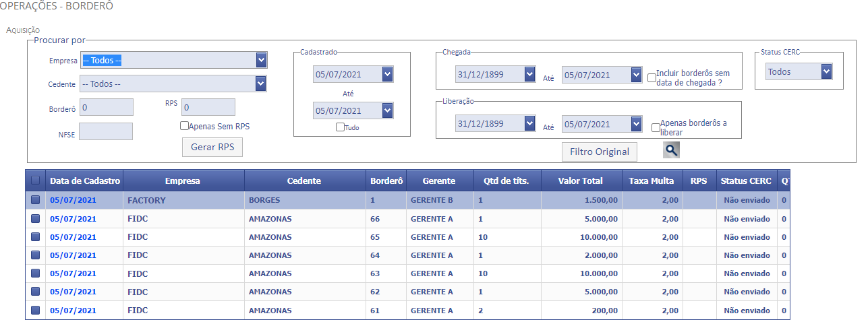Image resolution: width=868 pixels, height=324 pixels.
Task: Sort table by 'Cedente' column header
Action: click(304, 181)
